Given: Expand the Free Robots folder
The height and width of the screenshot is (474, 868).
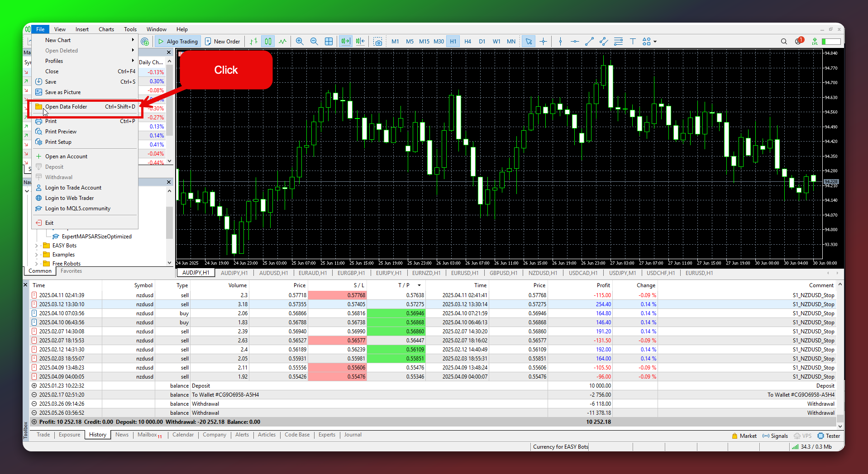Looking at the screenshot, I should pos(37,264).
